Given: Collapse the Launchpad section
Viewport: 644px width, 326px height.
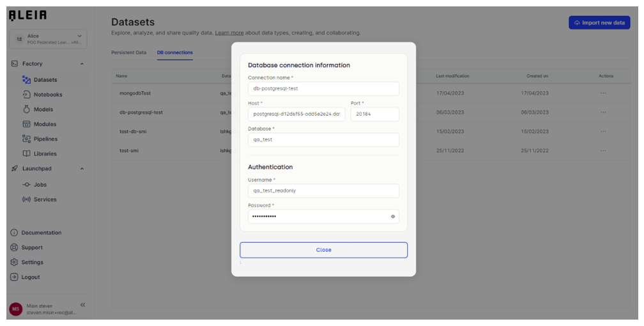Looking at the screenshot, I should [82, 169].
